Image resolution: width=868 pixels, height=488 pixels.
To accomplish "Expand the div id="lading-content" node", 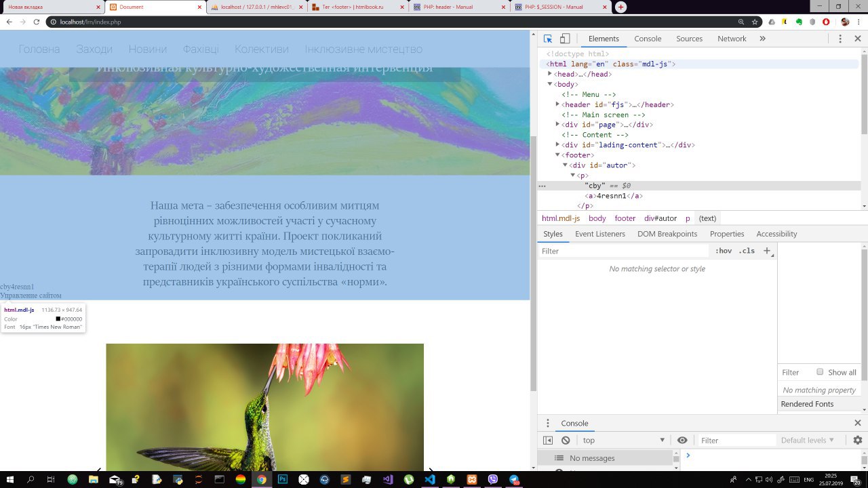I will [x=557, y=145].
